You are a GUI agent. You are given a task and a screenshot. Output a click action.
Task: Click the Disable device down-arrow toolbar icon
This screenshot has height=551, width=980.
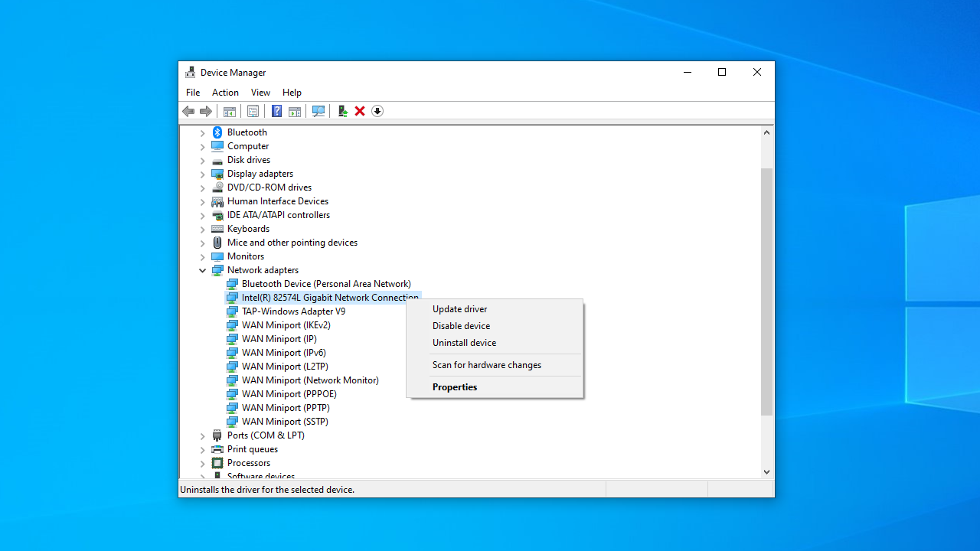377,111
